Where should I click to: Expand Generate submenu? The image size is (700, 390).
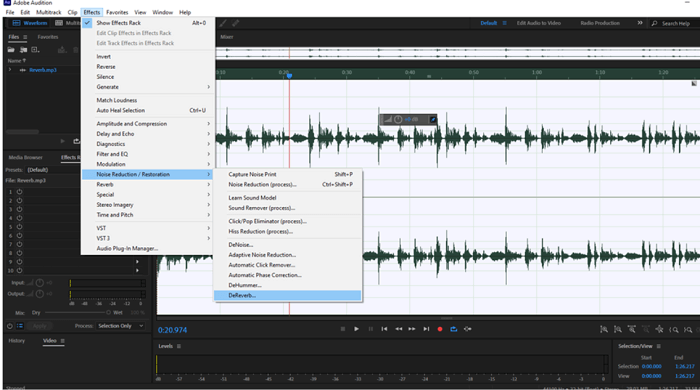click(x=148, y=87)
